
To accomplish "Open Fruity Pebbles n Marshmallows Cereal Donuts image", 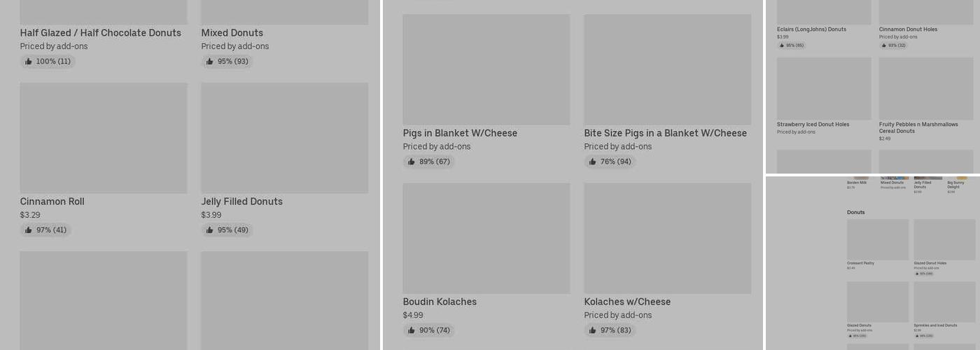I will point(926,88).
